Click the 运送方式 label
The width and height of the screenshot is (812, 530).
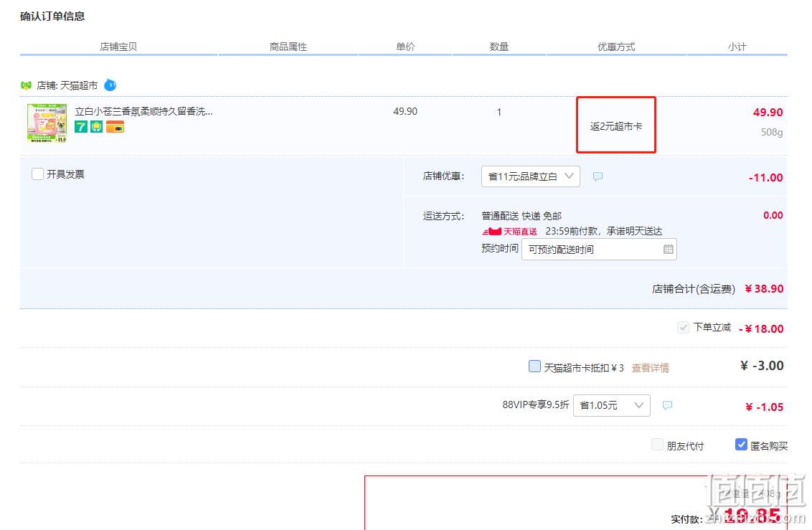click(x=444, y=216)
